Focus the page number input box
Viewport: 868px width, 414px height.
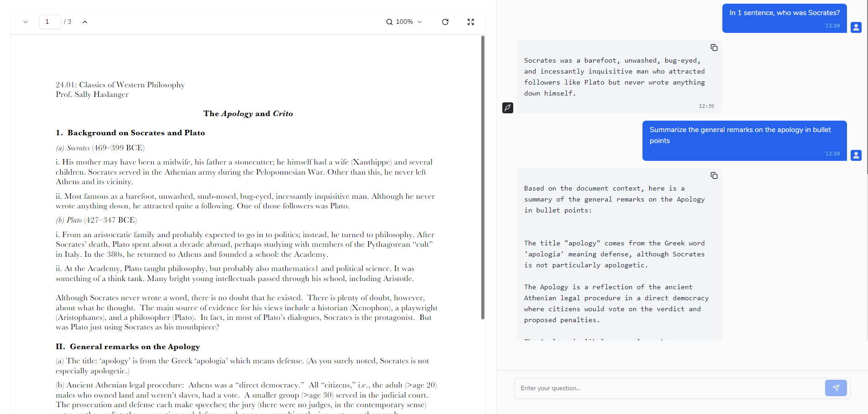click(x=50, y=22)
